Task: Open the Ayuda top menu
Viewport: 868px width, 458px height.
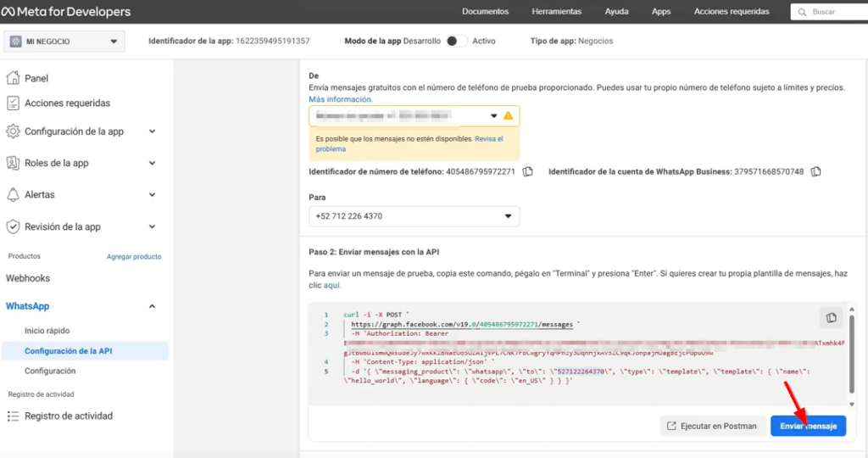Action: coord(616,12)
